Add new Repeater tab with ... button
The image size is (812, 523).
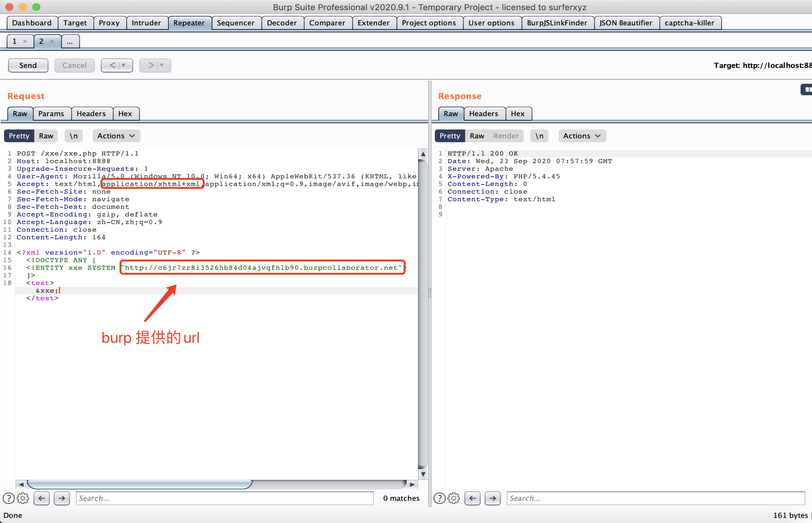coord(70,42)
